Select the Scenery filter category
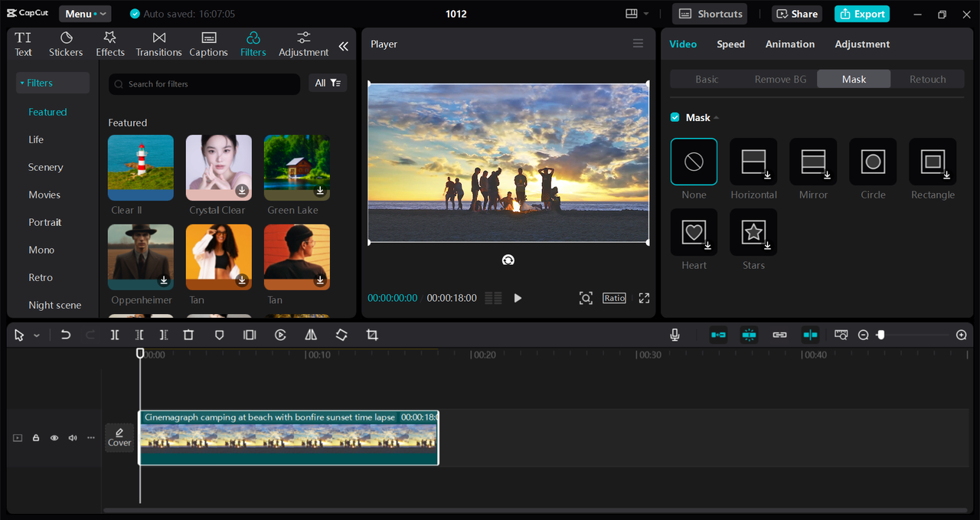The height and width of the screenshot is (520, 980). coord(46,167)
